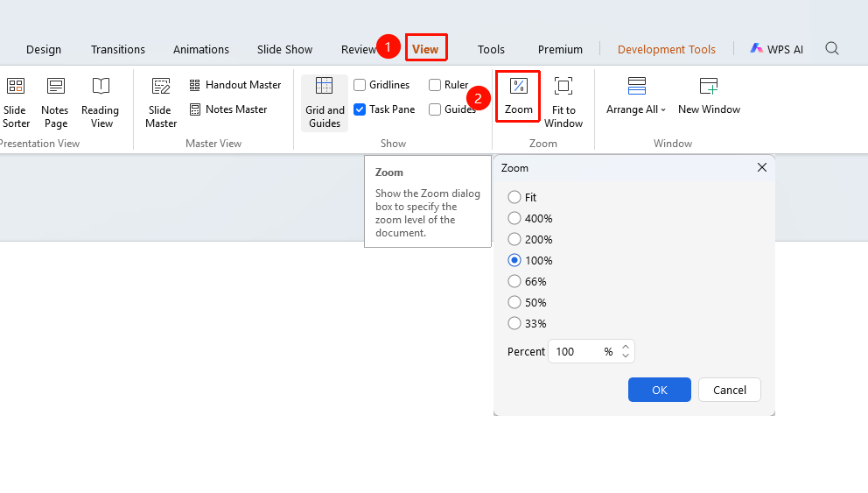Click the Zoom ribbon button
The height and width of the screenshot is (493, 868).
click(x=518, y=96)
